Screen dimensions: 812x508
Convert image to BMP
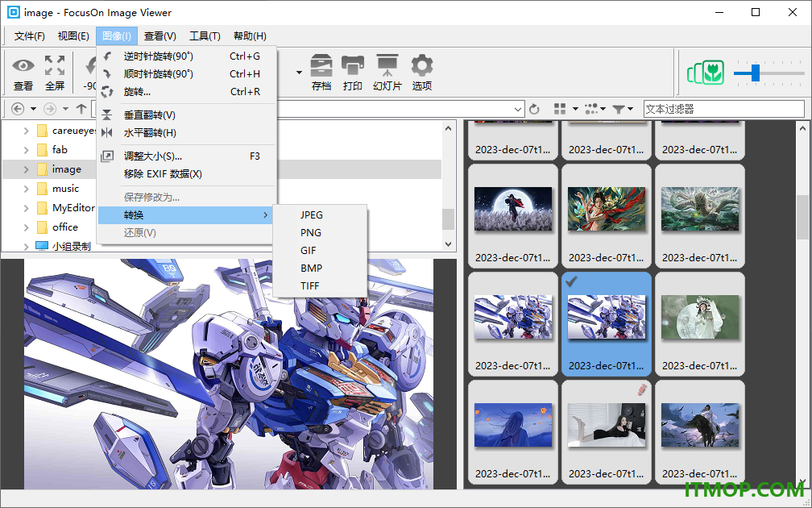320,268
